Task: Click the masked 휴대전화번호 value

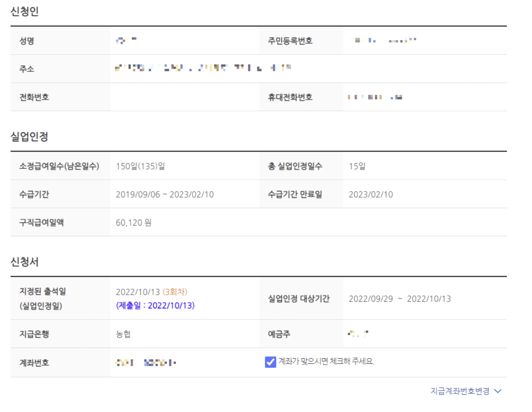Action: (x=374, y=96)
